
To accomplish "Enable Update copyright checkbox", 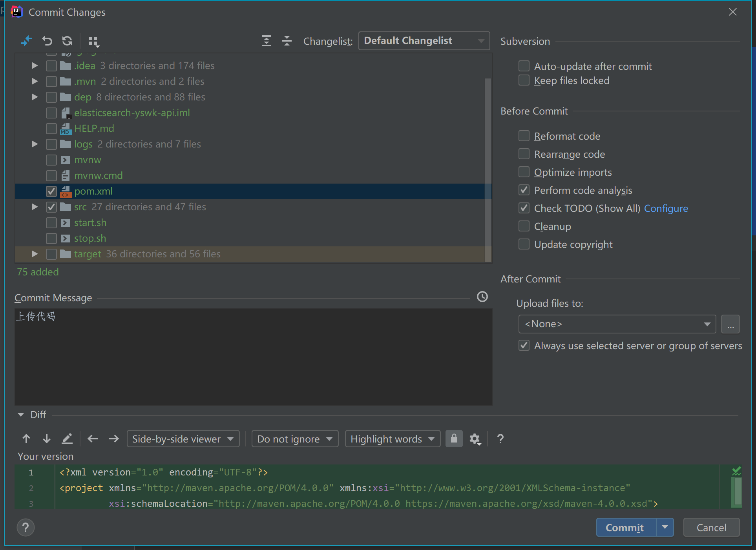I will pyautogui.click(x=524, y=244).
